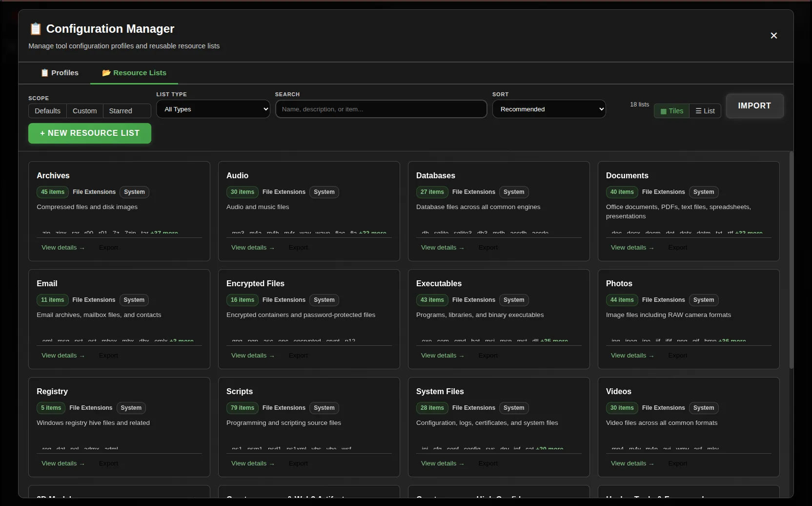Open the List Type dropdown

(x=213, y=109)
